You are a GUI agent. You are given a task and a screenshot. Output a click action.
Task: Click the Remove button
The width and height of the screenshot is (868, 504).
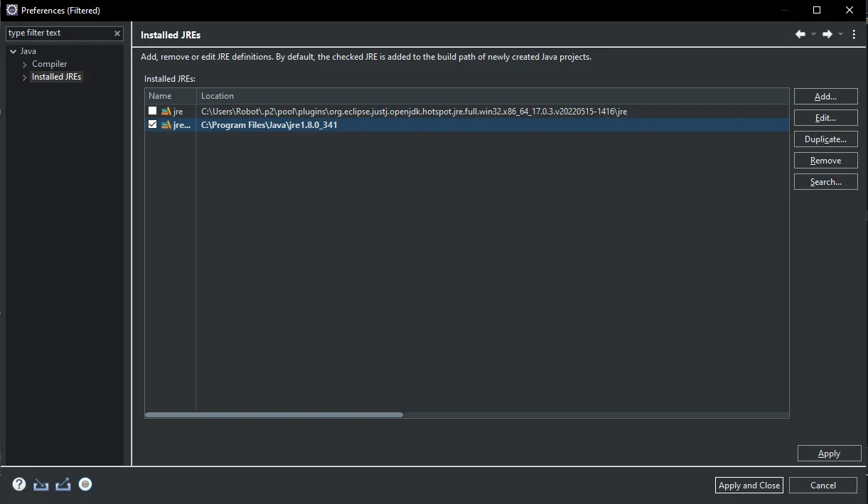(x=826, y=161)
